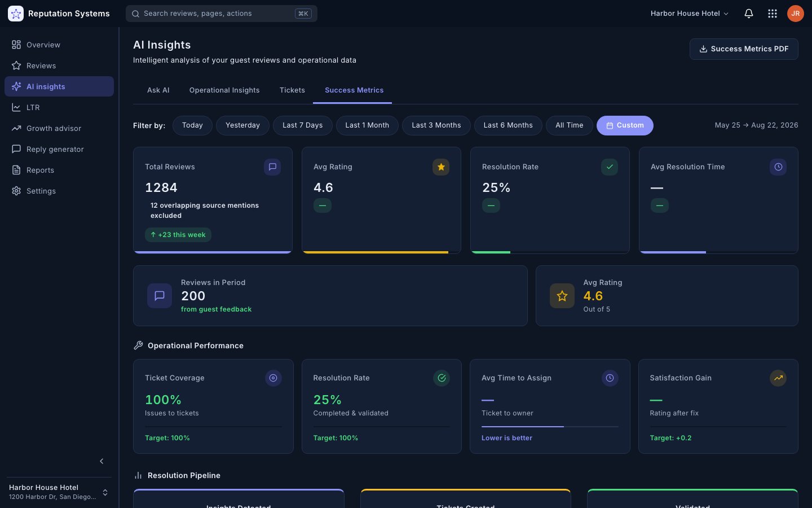Filter by Today
The width and height of the screenshot is (812, 508).
tap(192, 125)
